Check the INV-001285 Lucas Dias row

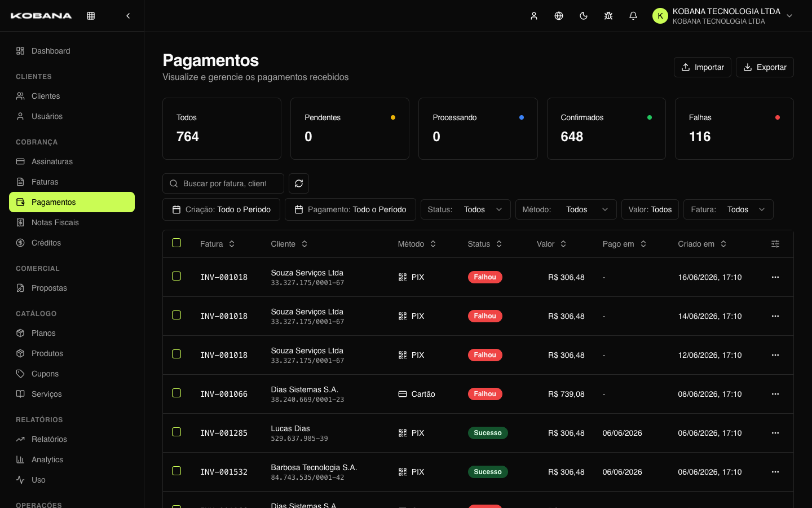(x=176, y=432)
